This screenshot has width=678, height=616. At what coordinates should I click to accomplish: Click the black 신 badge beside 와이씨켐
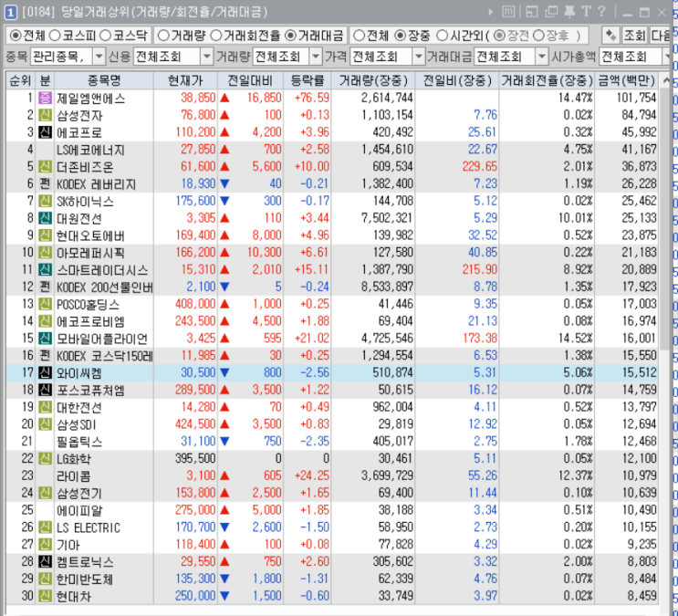coord(45,372)
